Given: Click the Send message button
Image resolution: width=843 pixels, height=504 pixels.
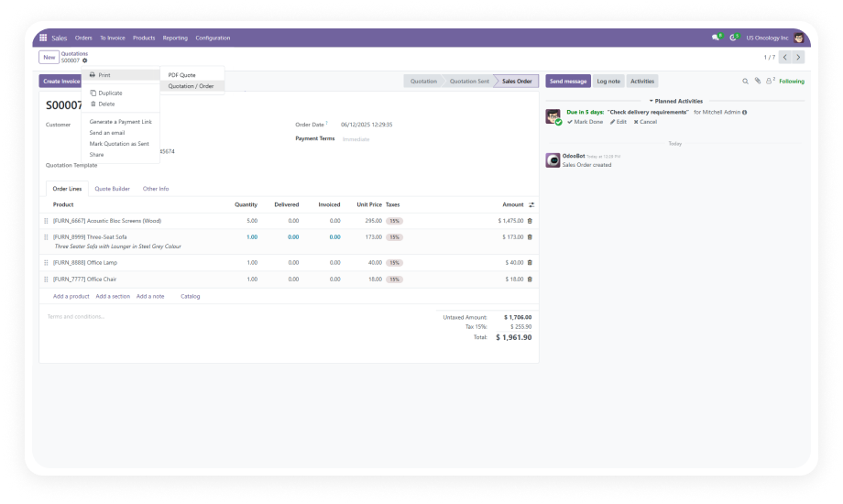Looking at the screenshot, I should 568,82.
